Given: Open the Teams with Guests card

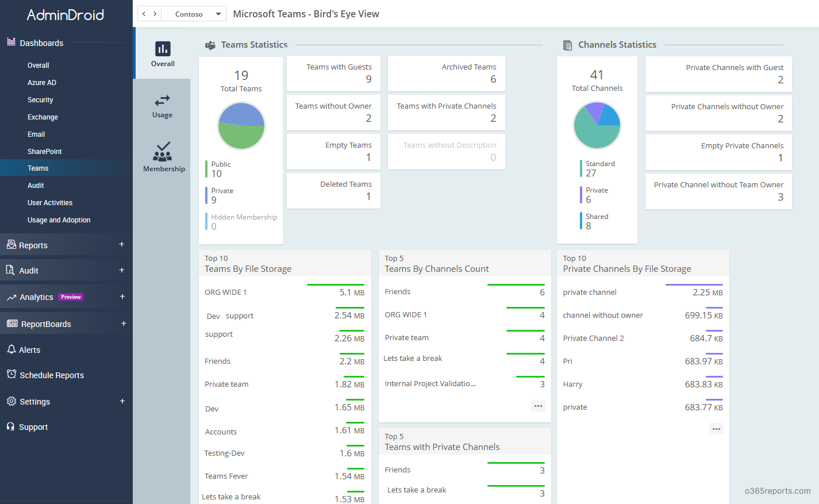Looking at the screenshot, I should 333,73.
